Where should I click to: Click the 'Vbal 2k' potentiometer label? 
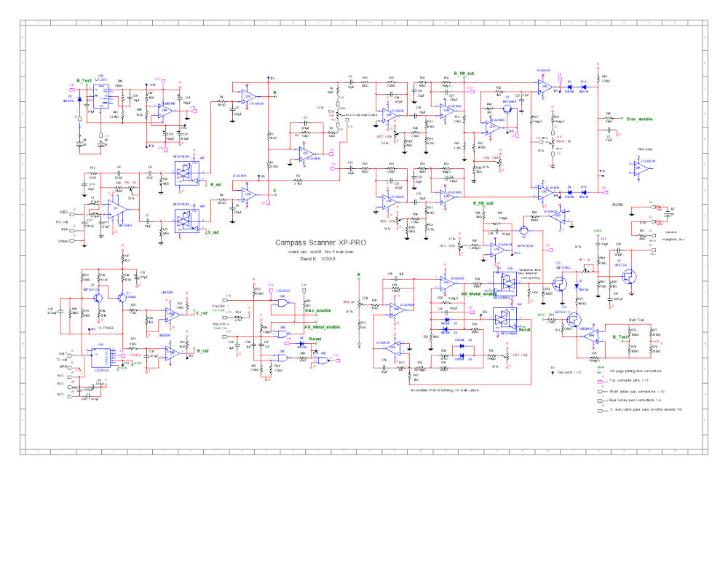349,302
